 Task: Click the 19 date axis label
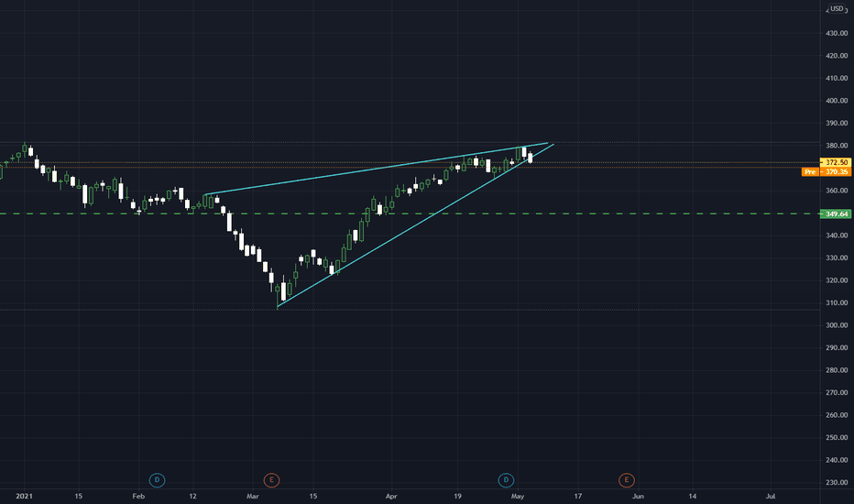457,497
